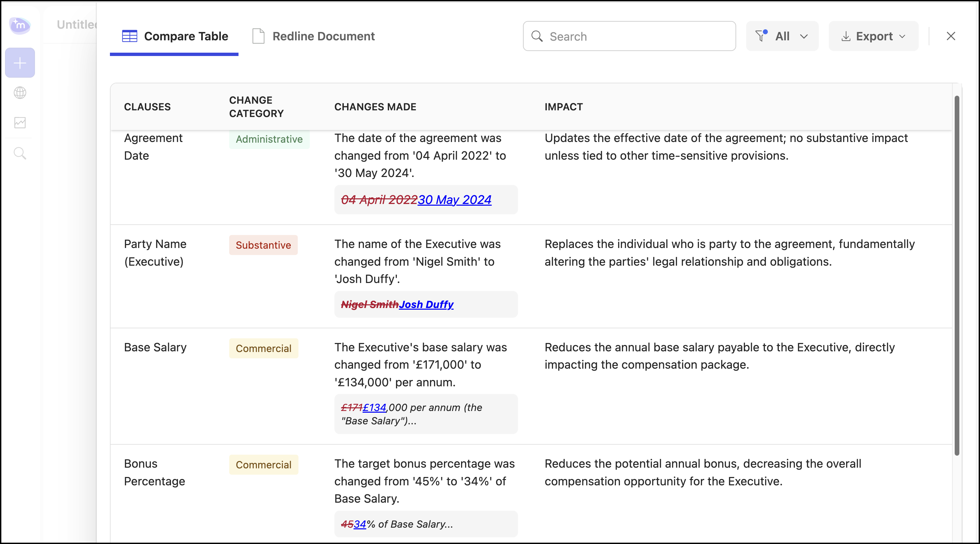The width and height of the screenshot is (980, 544).
Task: Open the chart analytics sidebar icon
Action: tap(20, 123)
